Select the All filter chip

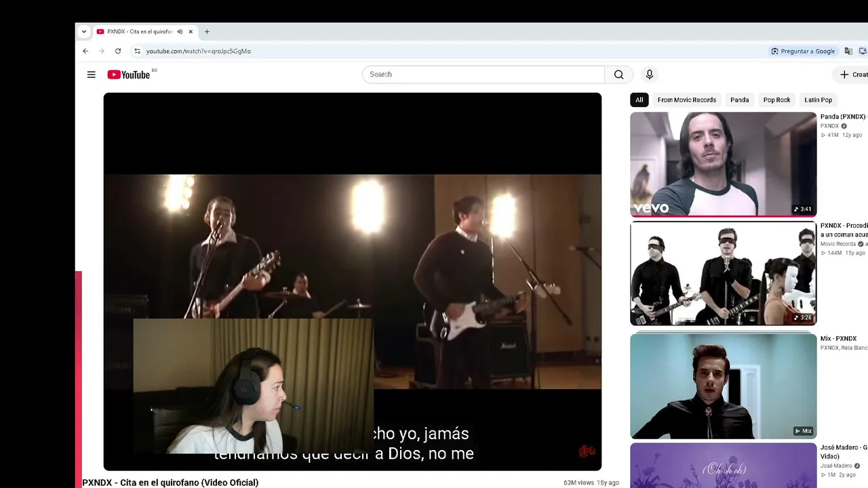pos(639,100)
